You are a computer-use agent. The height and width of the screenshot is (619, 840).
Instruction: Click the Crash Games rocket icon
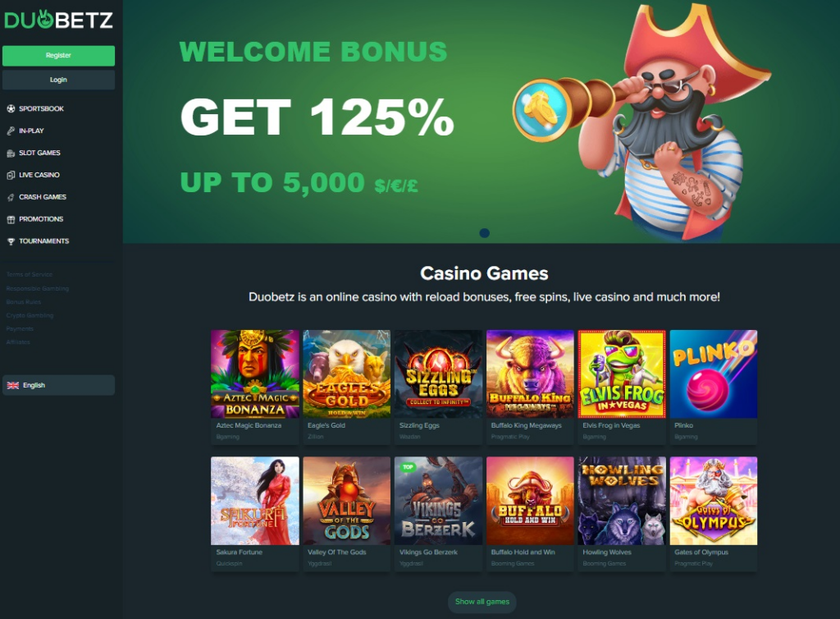[11, 197]
